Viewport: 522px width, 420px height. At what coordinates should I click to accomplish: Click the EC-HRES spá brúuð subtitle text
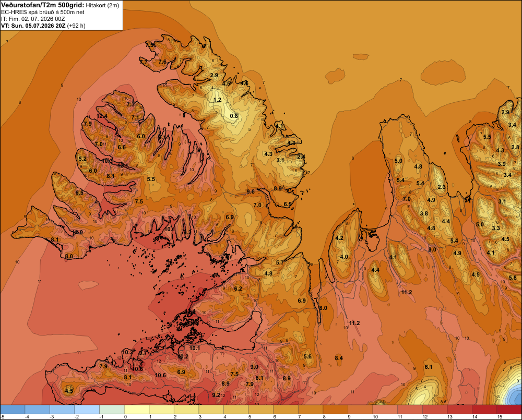coord(43,13)
